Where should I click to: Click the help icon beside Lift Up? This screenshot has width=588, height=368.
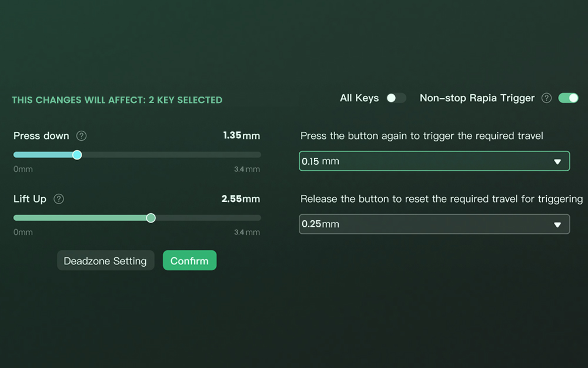pyautogui.click(x=59, y=199)
